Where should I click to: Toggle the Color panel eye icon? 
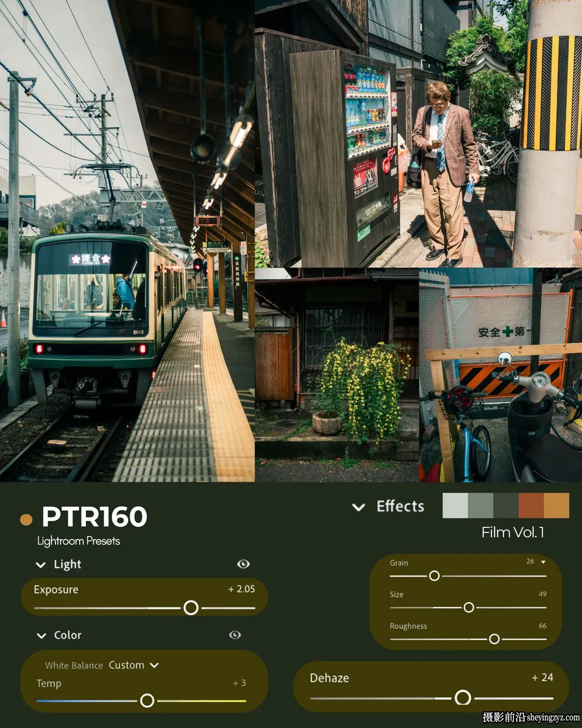click(235, 635)
